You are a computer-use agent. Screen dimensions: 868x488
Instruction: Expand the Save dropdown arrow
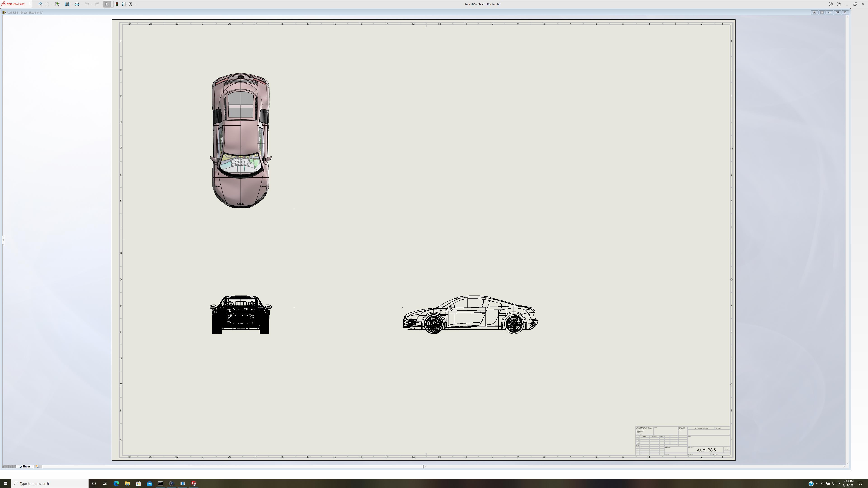(x=72, y=4)
